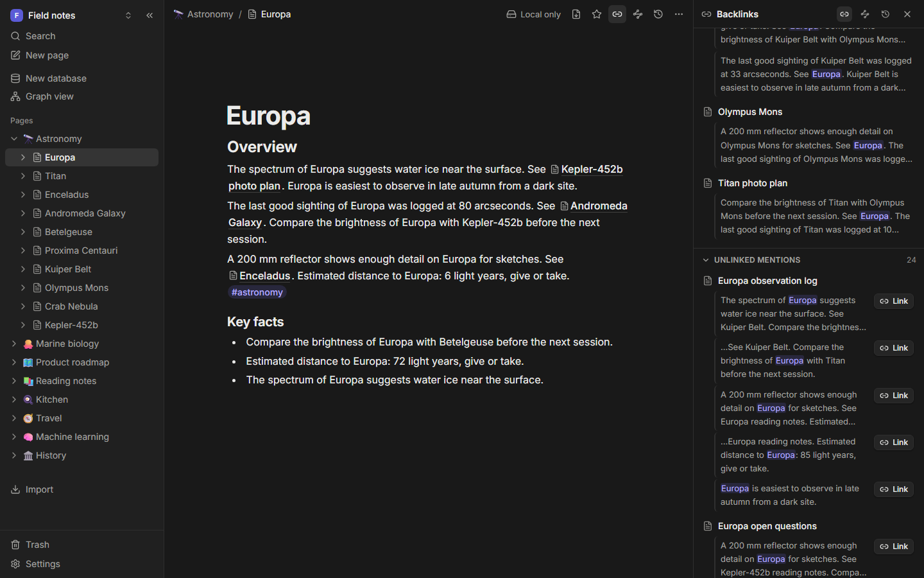This screenshot has height=578, width=924.
Task: Expand the Kepler-452b page chevron
Action: tap(23, 325)
